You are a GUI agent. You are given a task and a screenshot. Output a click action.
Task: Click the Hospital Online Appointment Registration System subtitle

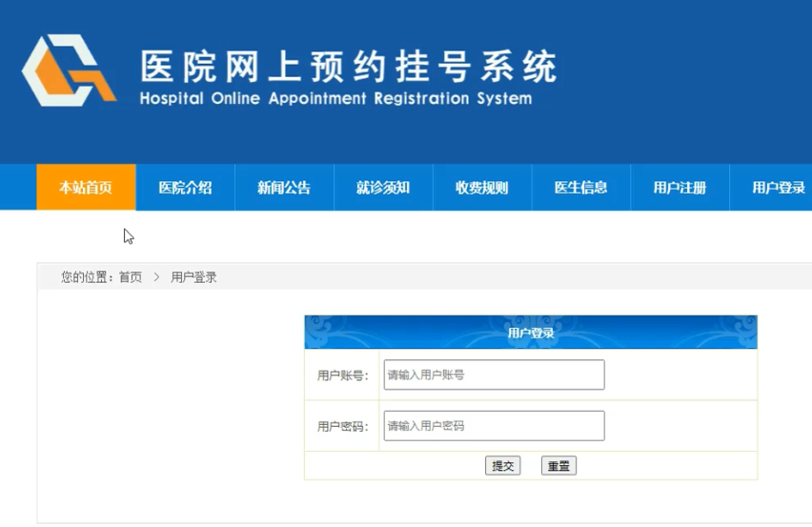pyautogui.click(x=336, y=98)
